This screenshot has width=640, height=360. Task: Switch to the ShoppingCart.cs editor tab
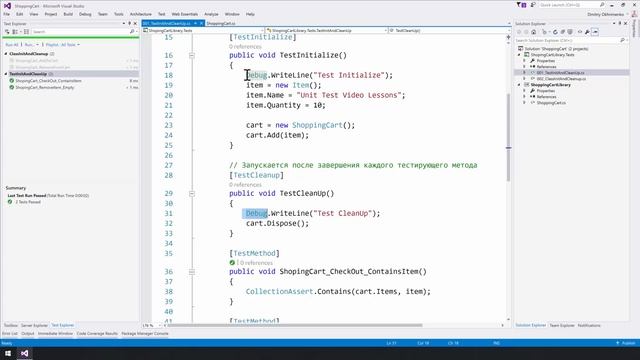[x=221, y=24]
